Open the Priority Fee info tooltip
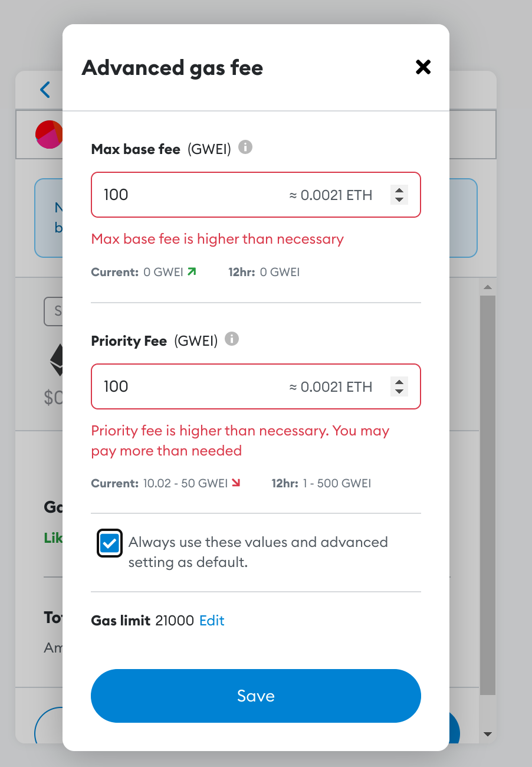Image resolution: width=532 pixels, height=767 pixels. point(232,339)
